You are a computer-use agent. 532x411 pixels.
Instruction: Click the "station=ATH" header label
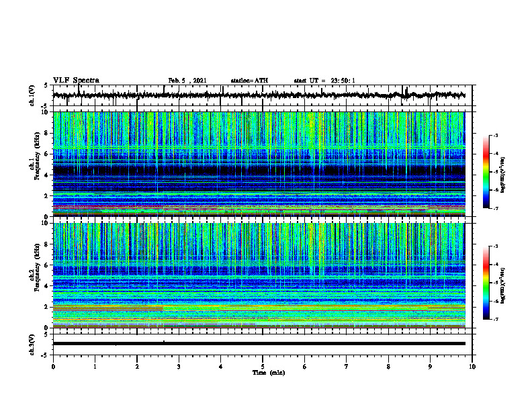tap(249, 81)
